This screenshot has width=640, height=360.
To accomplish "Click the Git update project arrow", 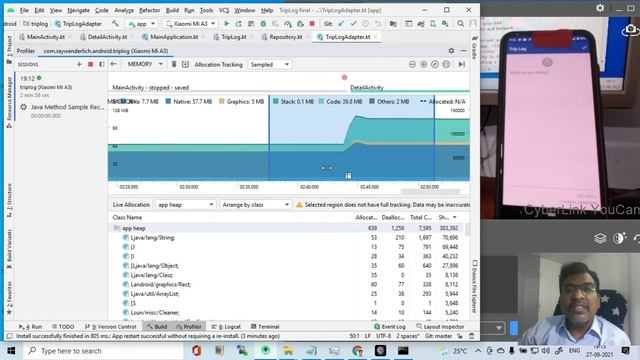I will click(x=341, y=24).
